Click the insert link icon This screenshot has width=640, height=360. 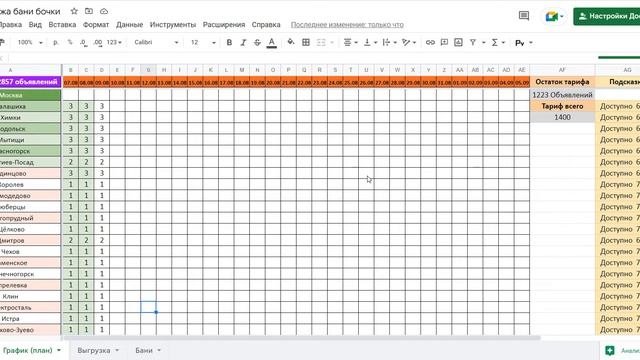(x=430, y=42)
